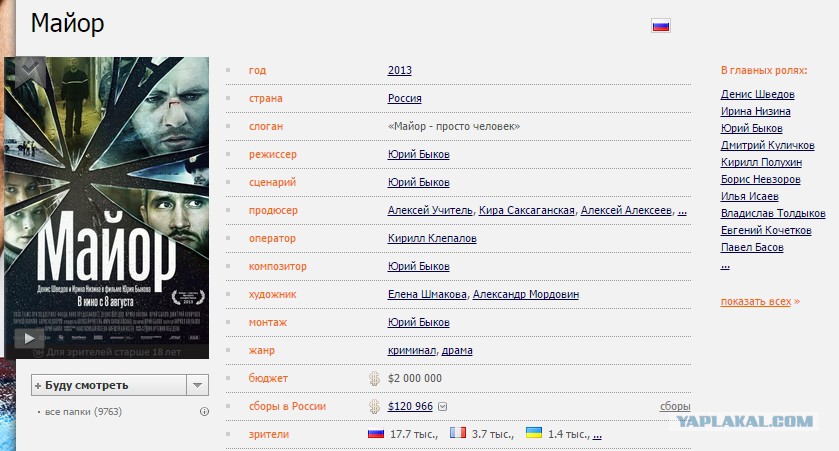
Task: Open the year 2013 link
Action: tap(400, 70)
